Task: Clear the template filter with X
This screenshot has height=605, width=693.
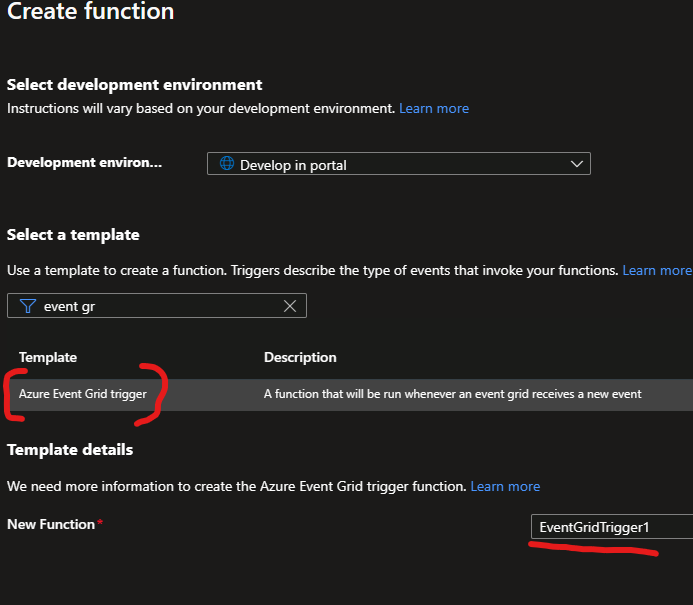Action: [x=290, y=306]
